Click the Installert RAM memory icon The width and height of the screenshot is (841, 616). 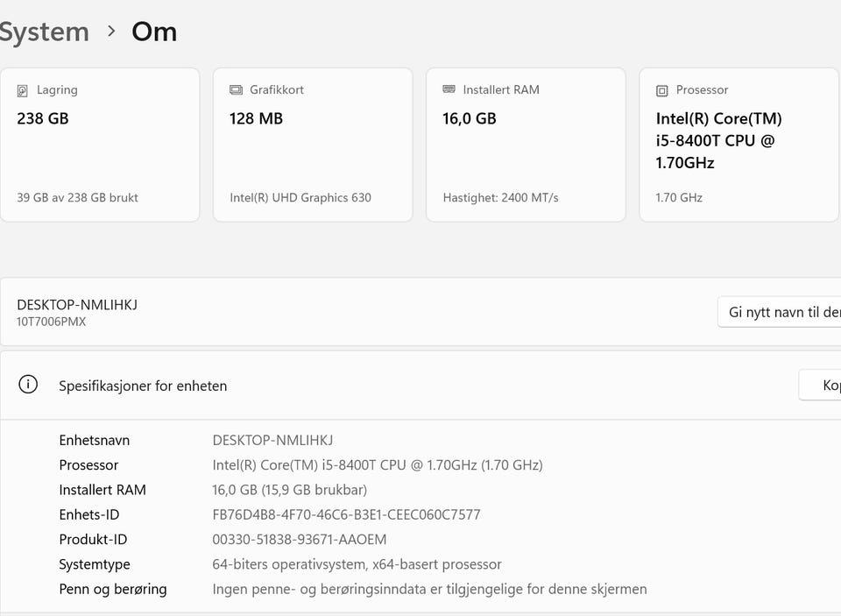point(449,89)
